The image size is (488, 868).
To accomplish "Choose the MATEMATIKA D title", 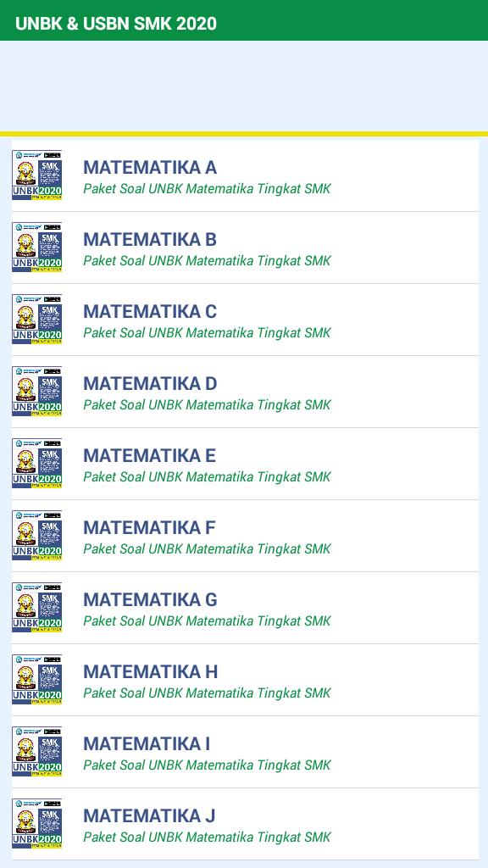I will [150, 383].
